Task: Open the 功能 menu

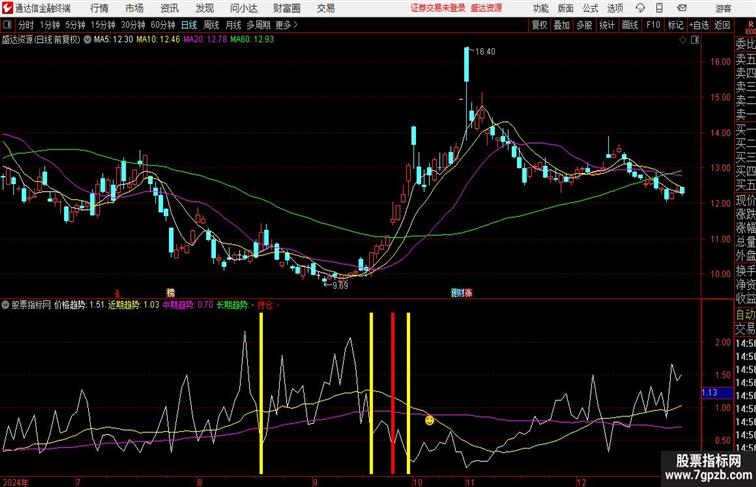Action: pyautogui.click(x=540, y=8)
